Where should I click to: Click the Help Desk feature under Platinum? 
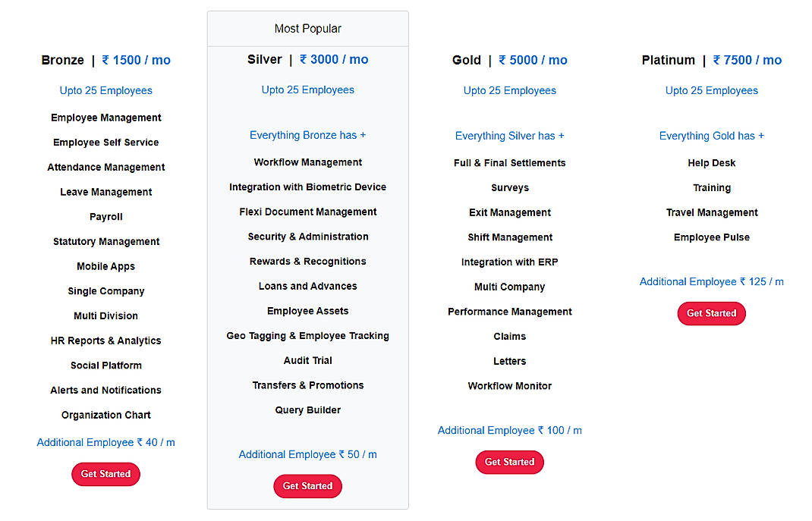pos(711,162)
